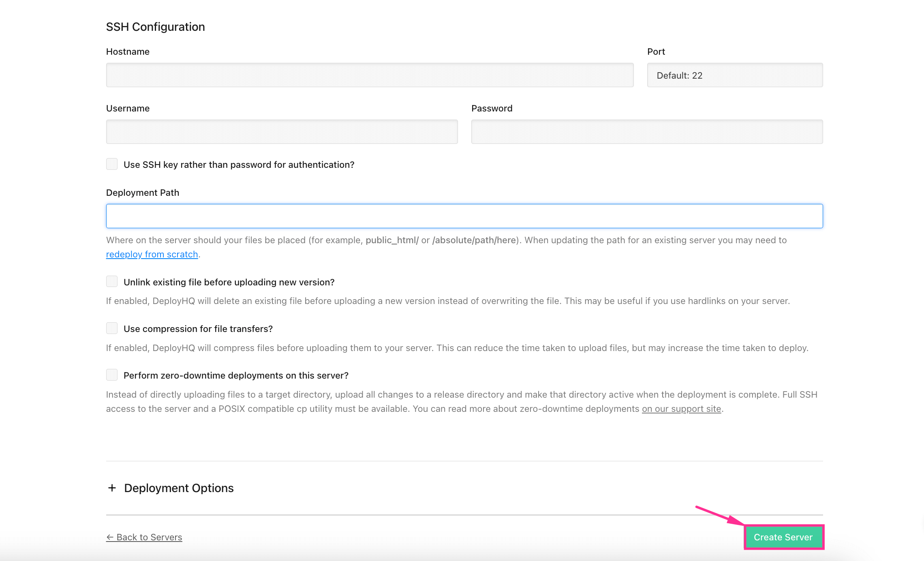Open the redeploy from scratch link
The height and width of the screenshot is (561, 924).
pos(152,254)
